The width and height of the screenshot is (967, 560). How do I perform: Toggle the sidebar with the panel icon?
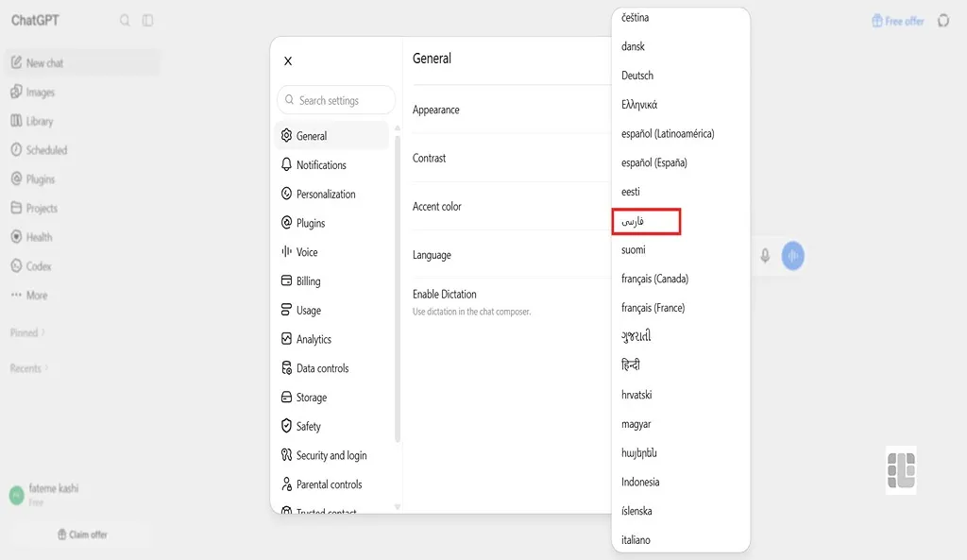[147, 21]
